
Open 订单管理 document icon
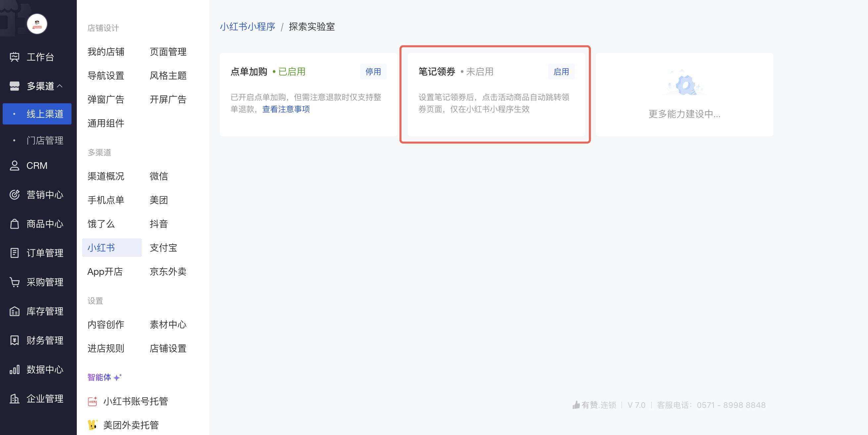(x=15, y=253)
